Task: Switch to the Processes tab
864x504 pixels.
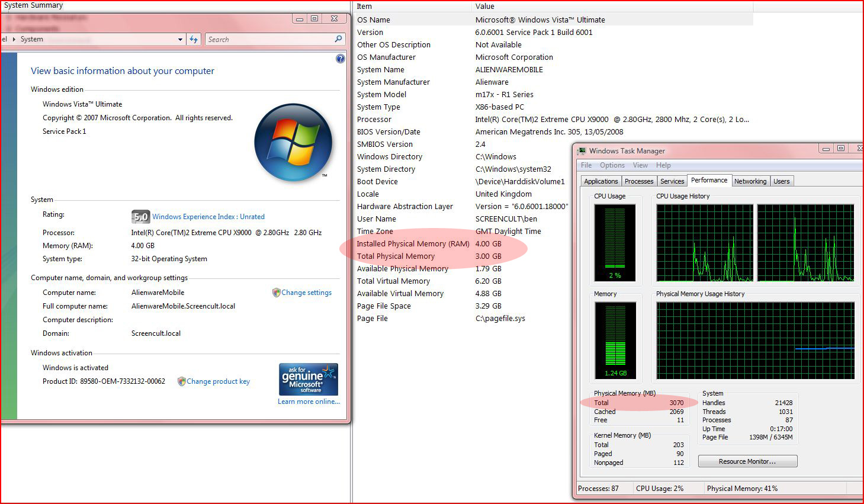Action: click(639, 181)
